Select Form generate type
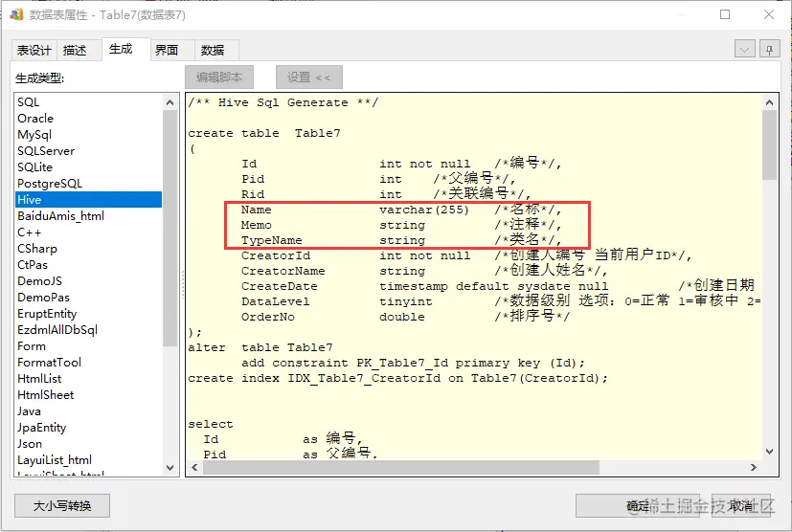 pos(88,346)
